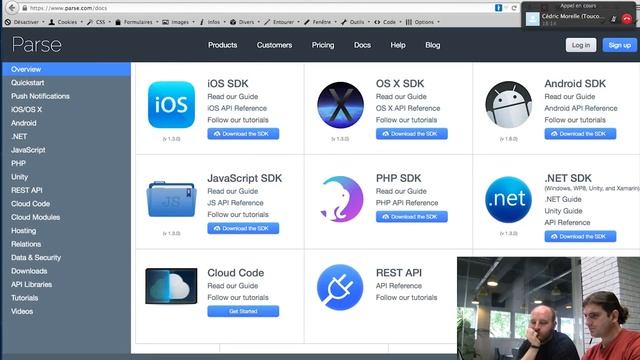
Task: Click the PHP elephant icon
Action: click(x=341, y=199)
